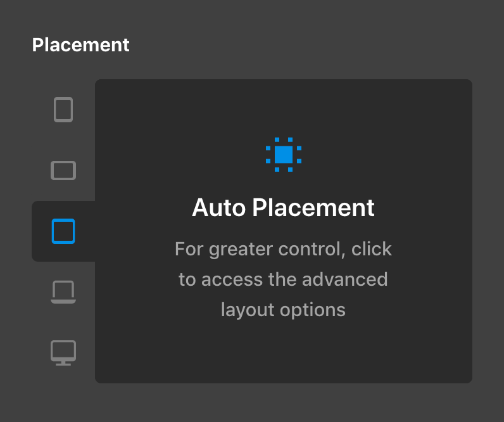Image resolution: width=504 pixels, height=422 pixels.
Task: Click the Auto Placement title
Action: pos(283,208)
